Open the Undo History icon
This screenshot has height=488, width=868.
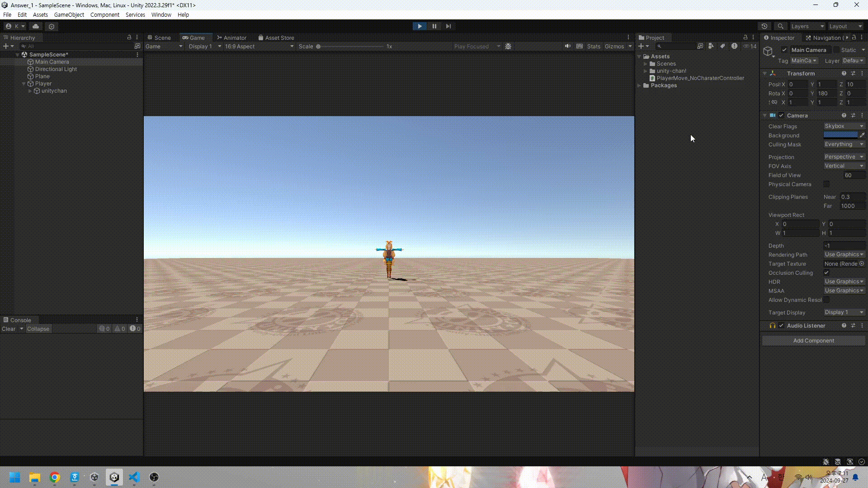pyautogui.click(x=764, y=26)
